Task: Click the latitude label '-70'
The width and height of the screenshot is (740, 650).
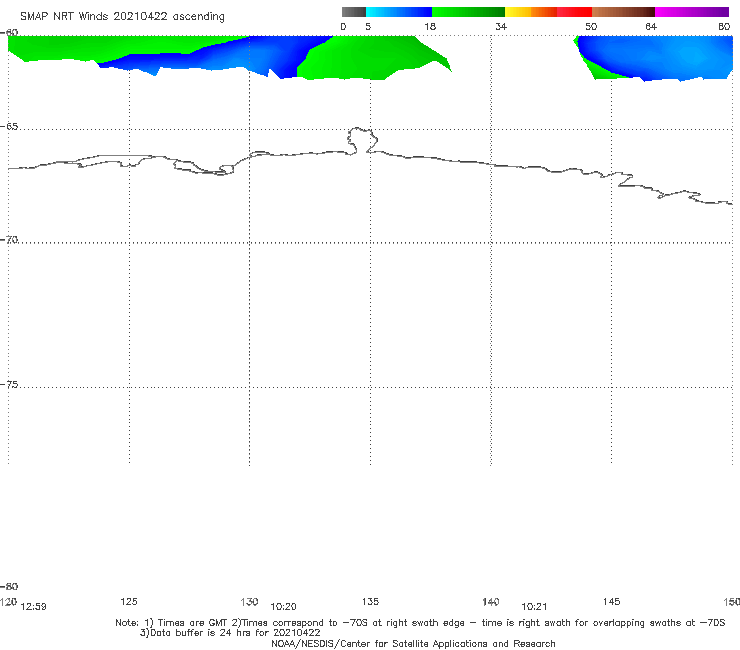Action: pos(9,240)
